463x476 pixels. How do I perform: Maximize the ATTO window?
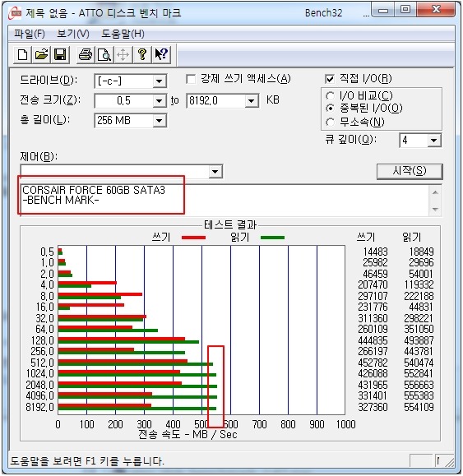point(405,10)
